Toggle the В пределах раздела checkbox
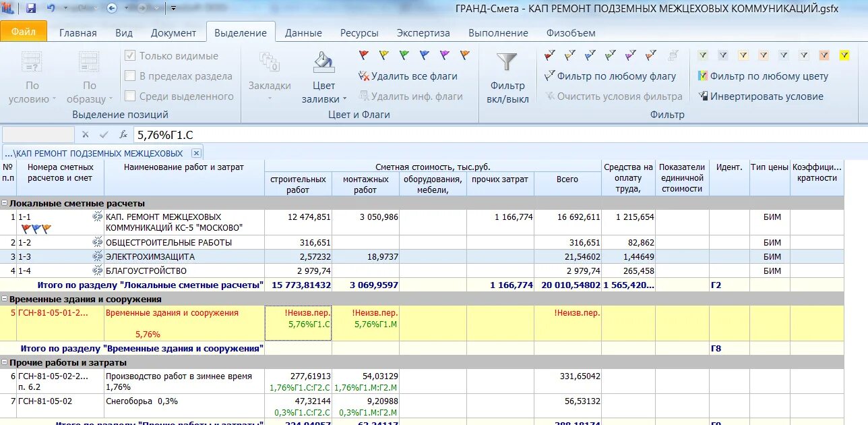 pos(130,76)
